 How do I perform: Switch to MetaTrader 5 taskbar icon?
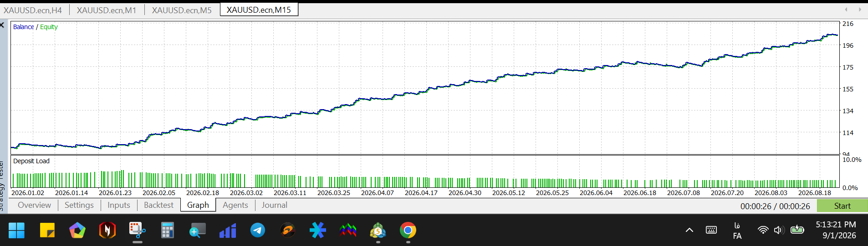point(378,231)
